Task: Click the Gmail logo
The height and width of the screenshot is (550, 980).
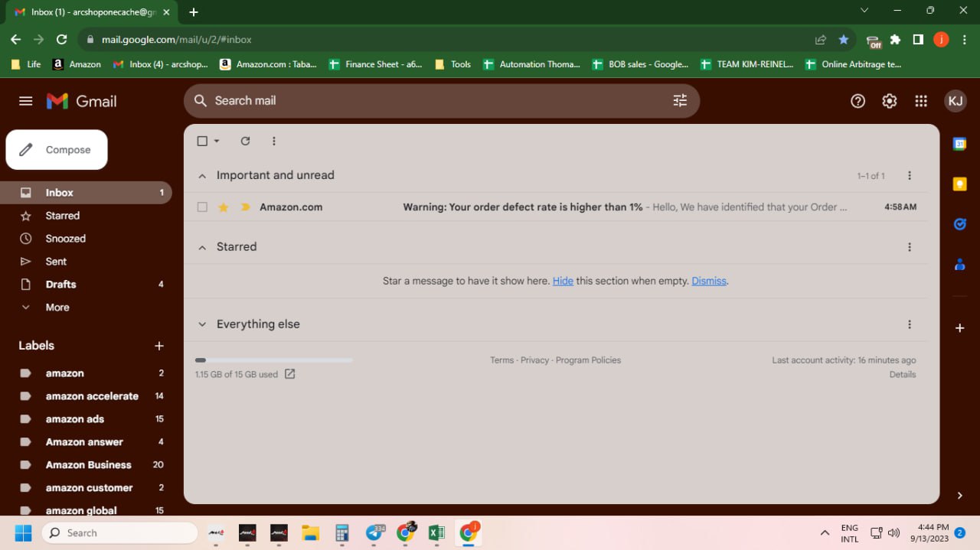Action: (x=82, y=101)
